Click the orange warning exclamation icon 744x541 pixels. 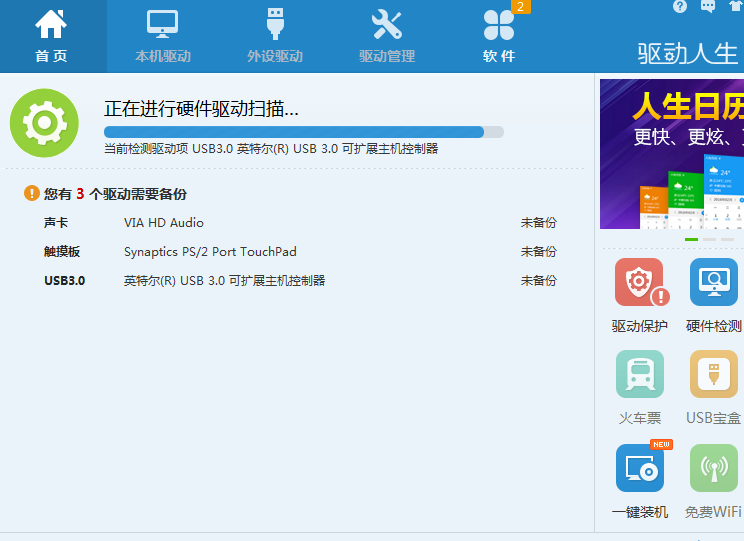click(x=32, y=193)
